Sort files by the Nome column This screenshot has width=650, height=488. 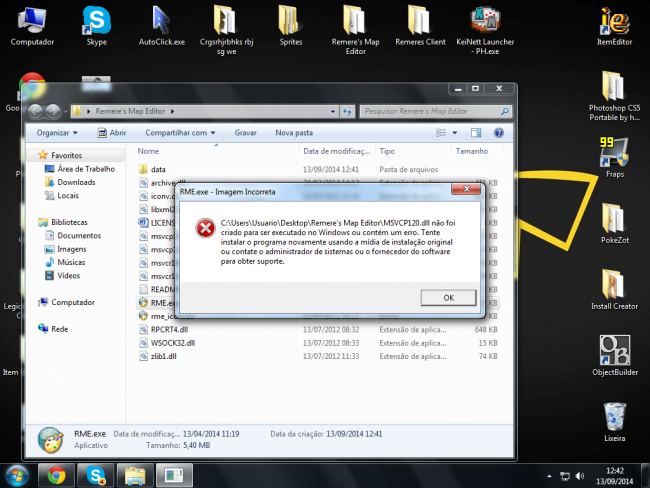(217, 151)
